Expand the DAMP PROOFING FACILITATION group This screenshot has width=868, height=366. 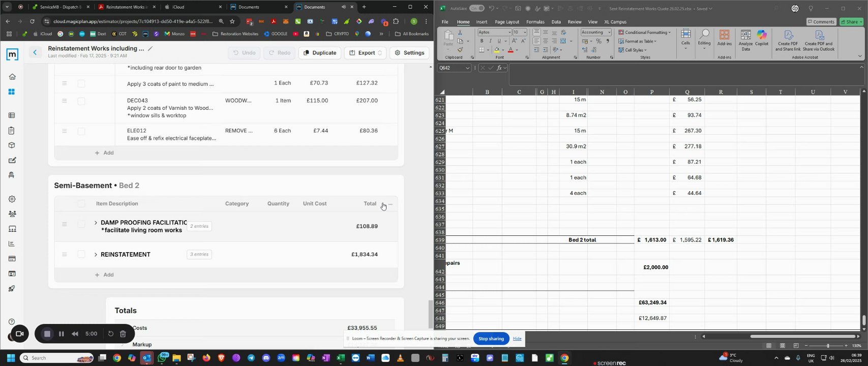coord(96,223)
